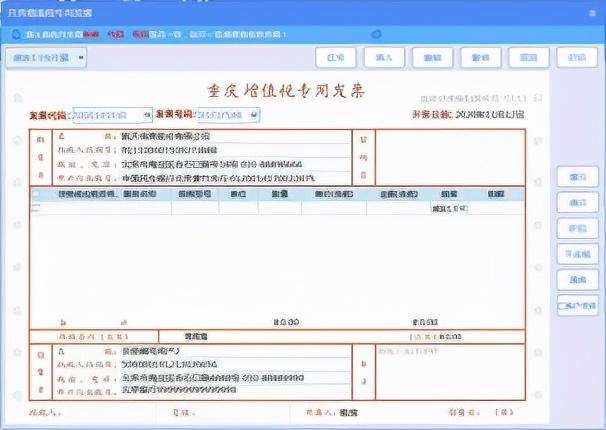This screenshot has width=606, height=430.
Task: Click the remarks box beside the seller section
Action: (450, 372)
